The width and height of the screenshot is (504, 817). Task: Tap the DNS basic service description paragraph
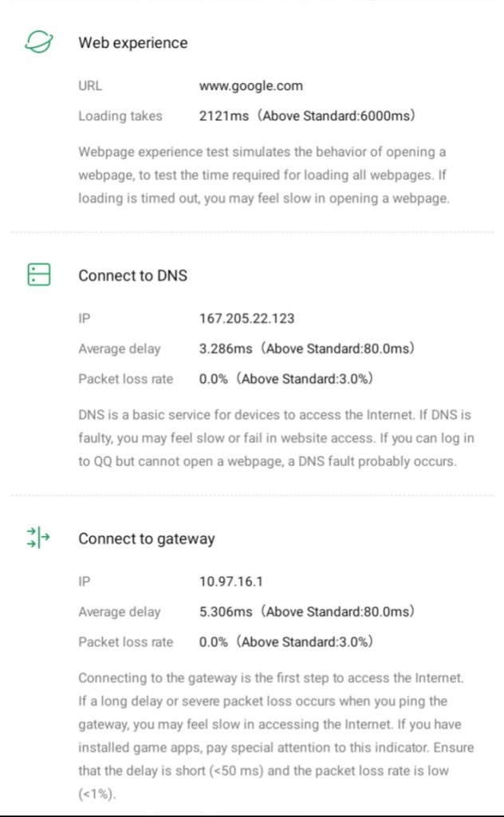[275, 438]
